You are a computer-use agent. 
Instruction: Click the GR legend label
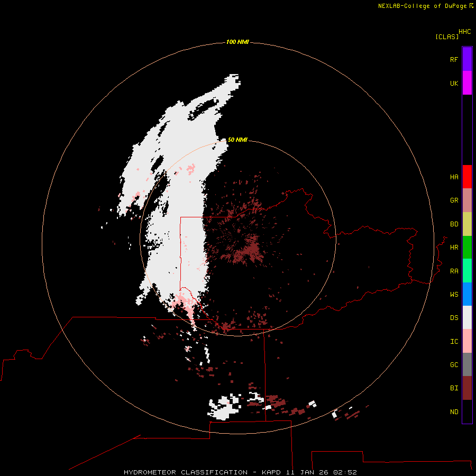(454, 200)
